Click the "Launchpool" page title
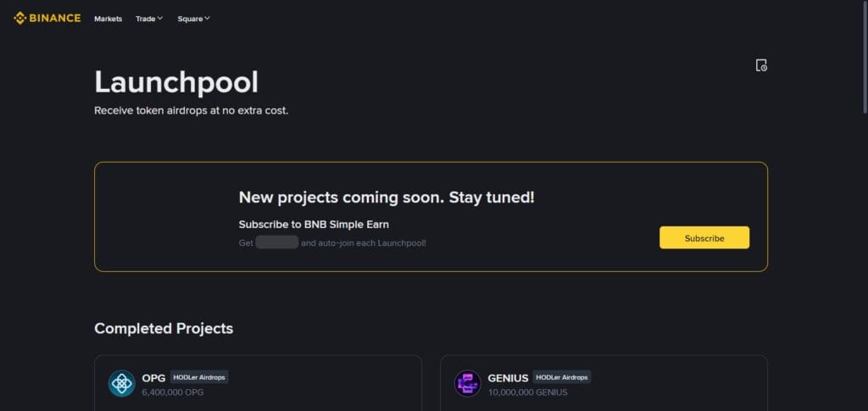The height and width of the screenshot is (411, 868). tap(176, 82)
